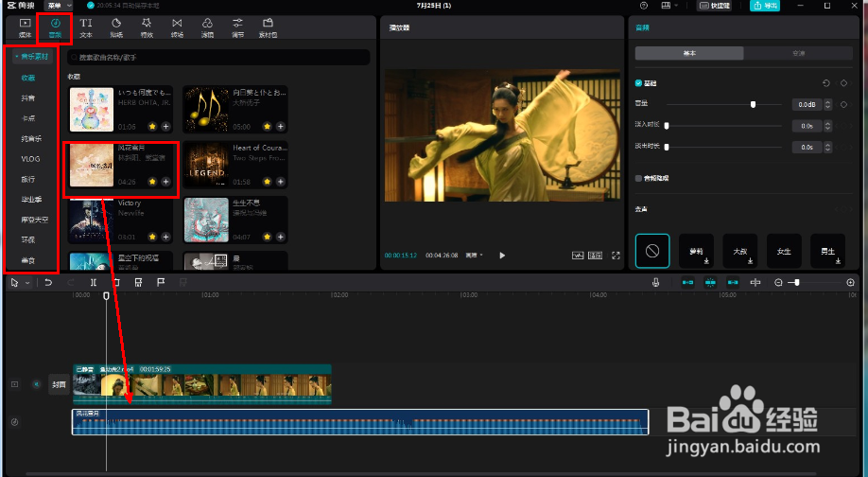Open the 菜单 menu dropdown

tap(60, 6)
